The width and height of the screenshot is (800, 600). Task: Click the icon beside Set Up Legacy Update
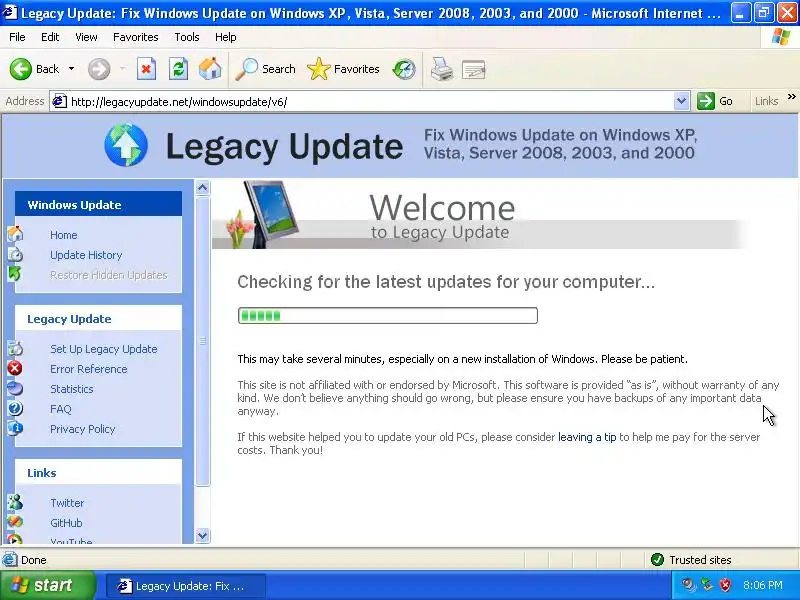(x=15, y=348)
